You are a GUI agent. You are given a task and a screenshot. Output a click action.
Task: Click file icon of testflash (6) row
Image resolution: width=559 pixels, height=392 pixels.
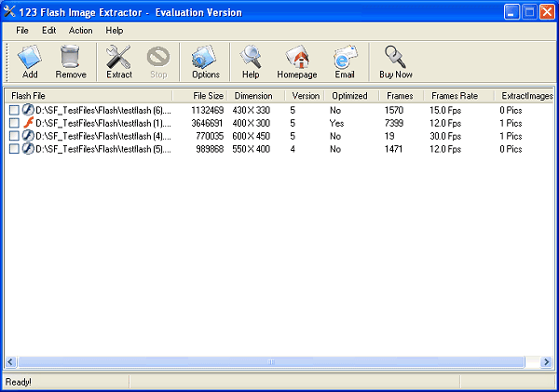28,110
